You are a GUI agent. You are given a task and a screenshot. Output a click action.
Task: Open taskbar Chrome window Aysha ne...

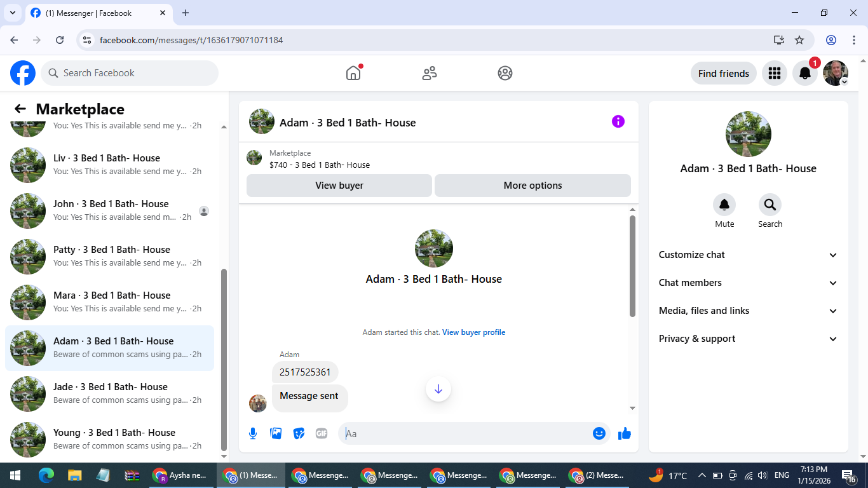(180, 475)
